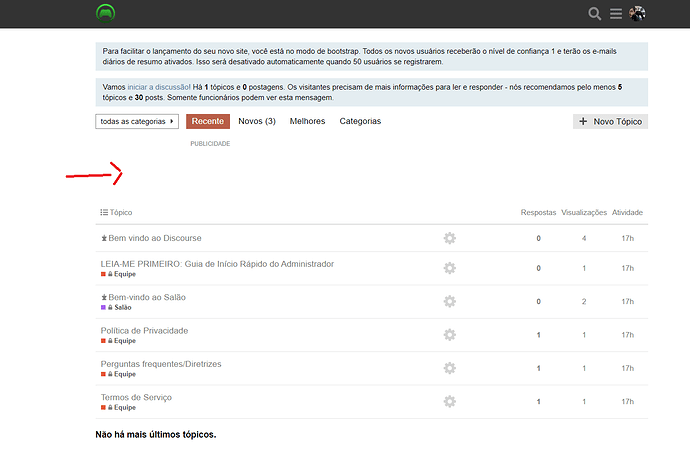The image size is (690, 450).
Task: Sort by the Respostas column header
Action: [x=538, y=212]
